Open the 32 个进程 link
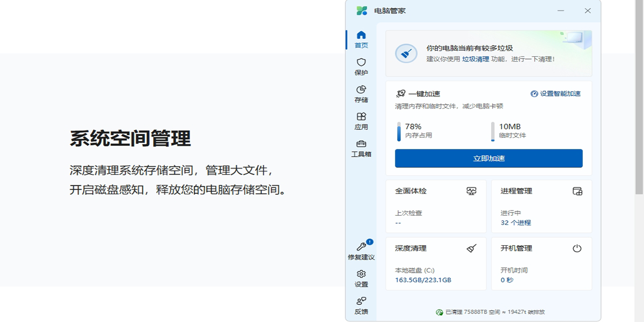 (x=515, y=223)
